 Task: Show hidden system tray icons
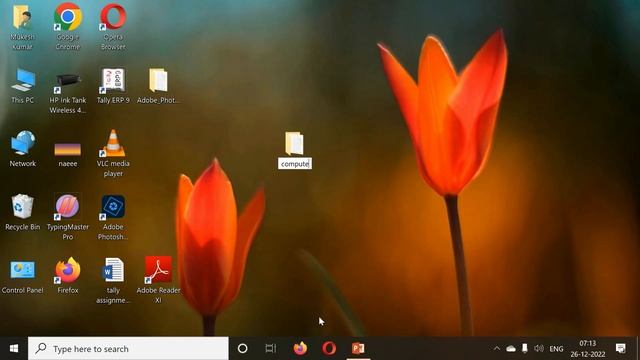coord(497,349)
